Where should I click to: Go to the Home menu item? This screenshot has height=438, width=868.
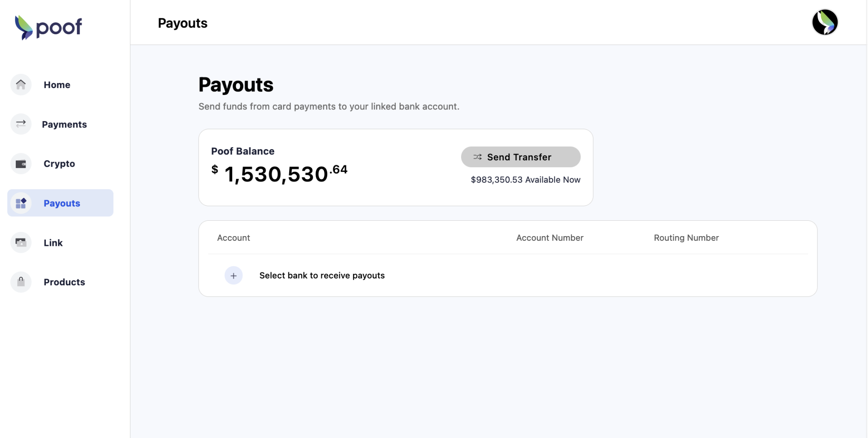pyautogui.click(x=57, y=85)
